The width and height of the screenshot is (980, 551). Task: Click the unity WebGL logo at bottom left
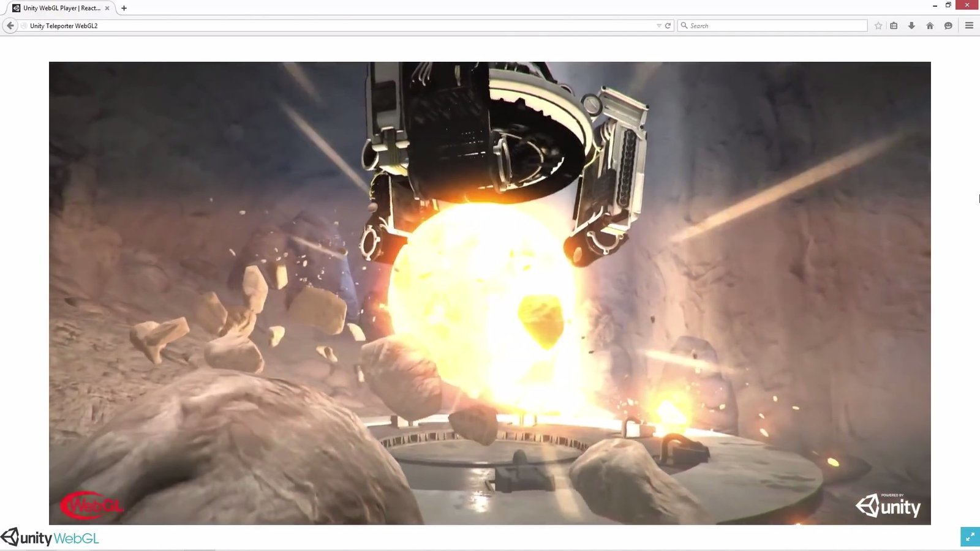point(50,538)
